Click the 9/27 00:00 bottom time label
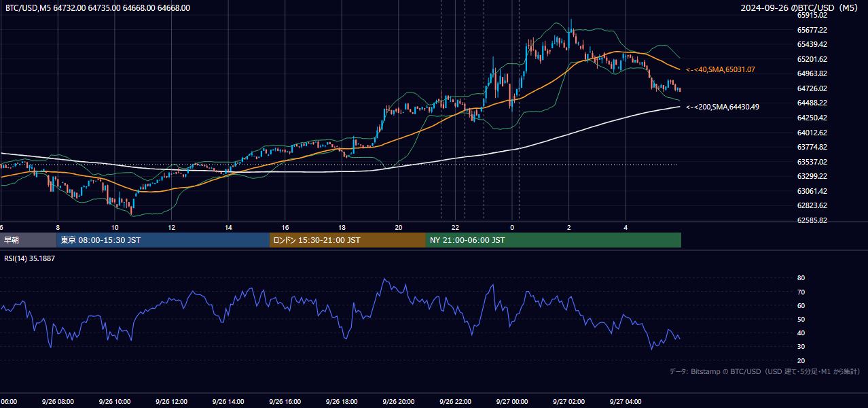 [512, 402]
